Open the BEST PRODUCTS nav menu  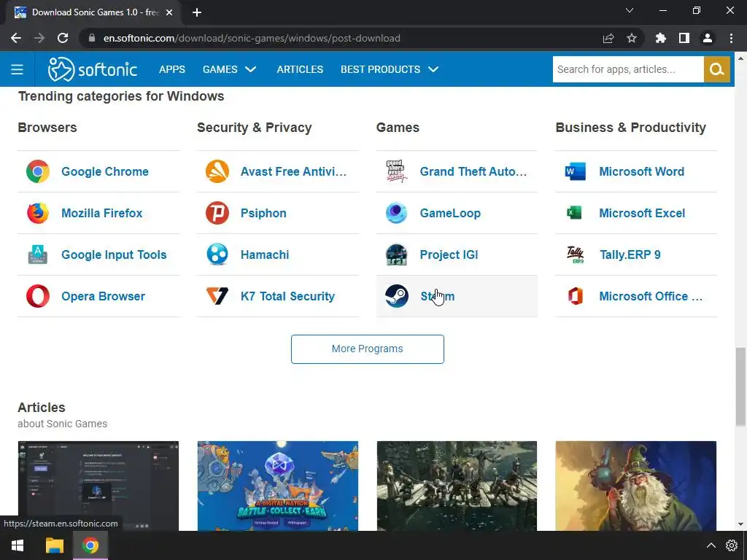(380, 69)
